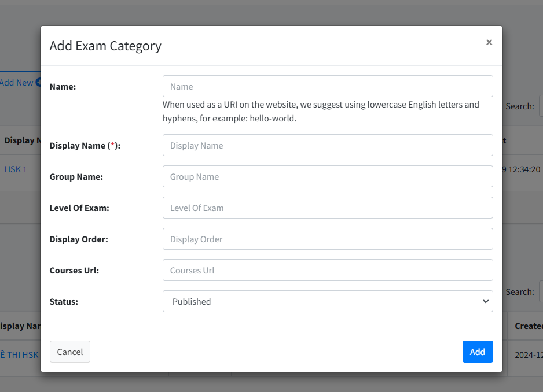Image resolution: width=543 pixels, height=392 pixels.
Task: Click the "Level Of Exam:" form label
Action: 79,208
